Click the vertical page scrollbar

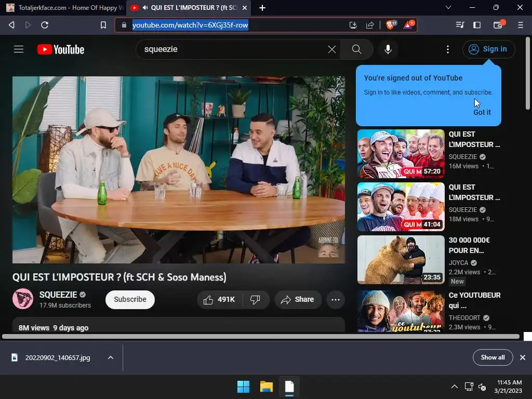click(x=528, y=73)
